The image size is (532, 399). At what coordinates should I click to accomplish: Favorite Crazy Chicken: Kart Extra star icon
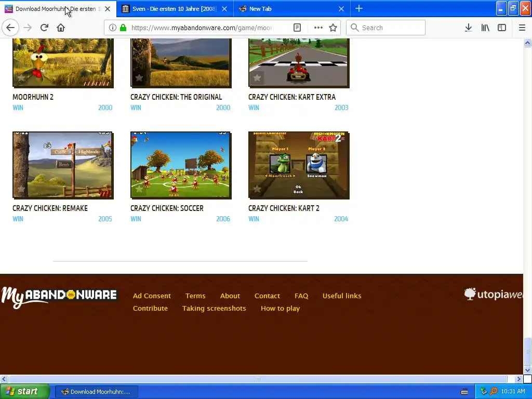(257, 78)
